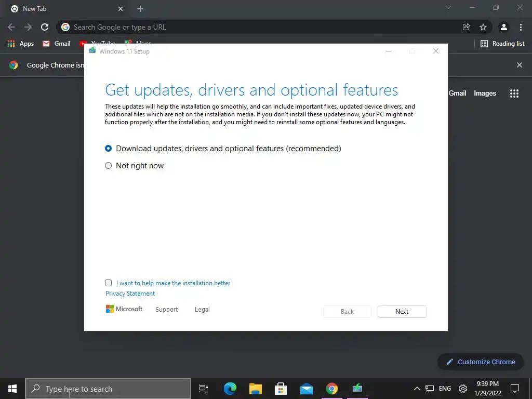
Task: Click Chrome's back navigation arrow
Action: 11,27
